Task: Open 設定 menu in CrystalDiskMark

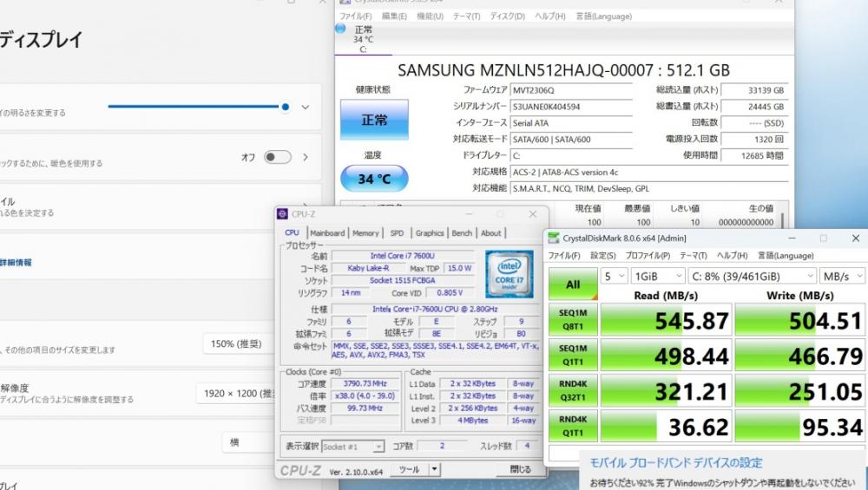Action: (603, 256)
